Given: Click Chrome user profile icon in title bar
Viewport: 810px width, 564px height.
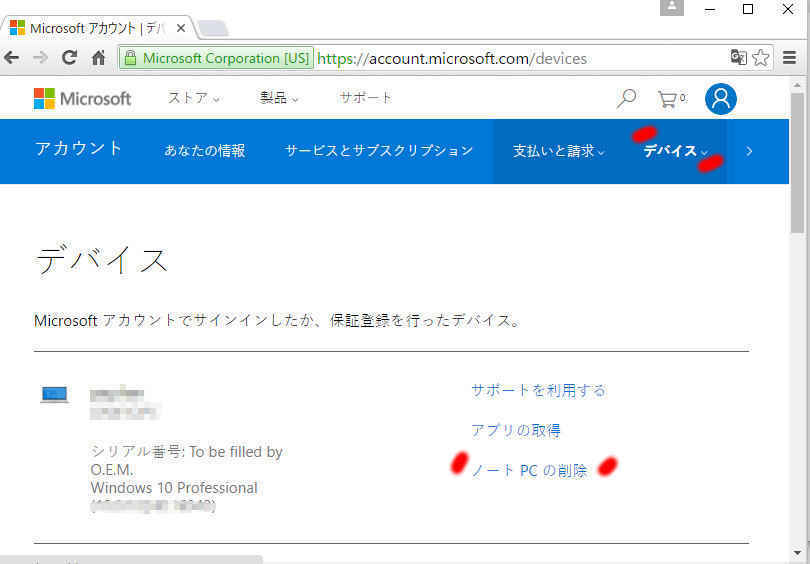Looking at the screenshot, I should [x=672, y=7].
